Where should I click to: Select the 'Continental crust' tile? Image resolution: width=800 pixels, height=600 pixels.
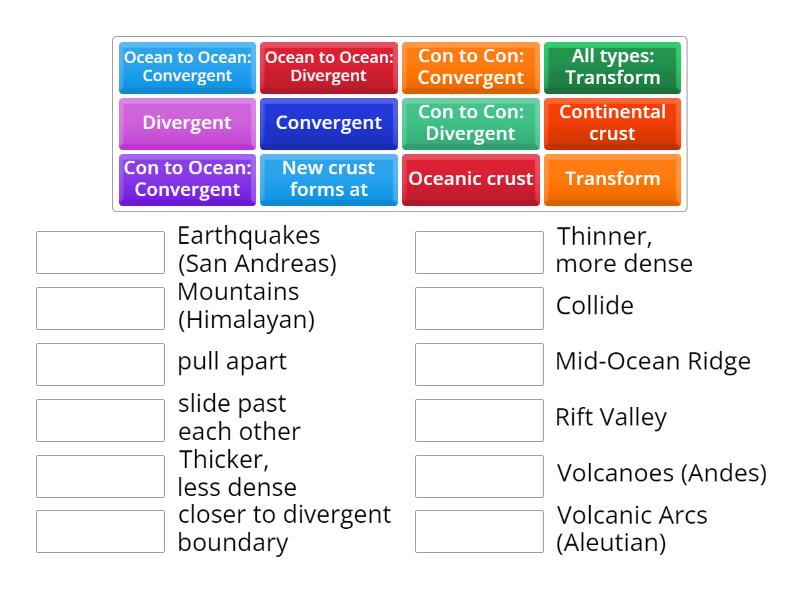tap(612, 123)
